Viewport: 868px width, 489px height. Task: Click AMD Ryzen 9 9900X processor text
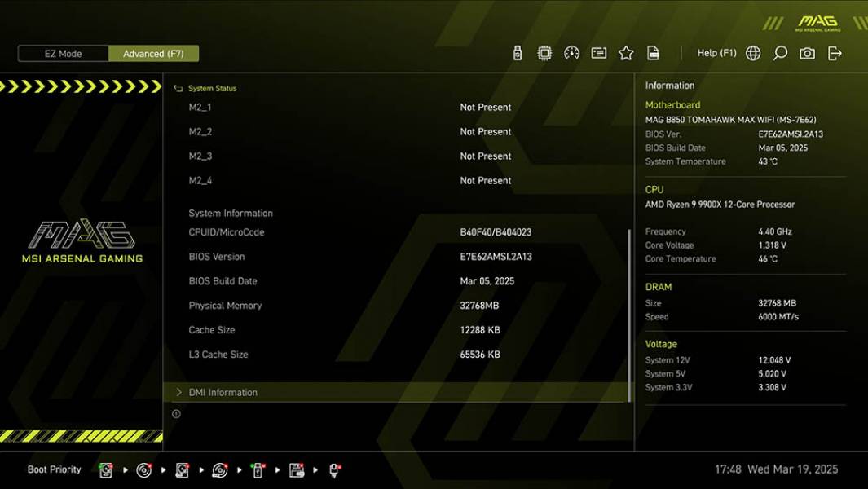[720, 205]
